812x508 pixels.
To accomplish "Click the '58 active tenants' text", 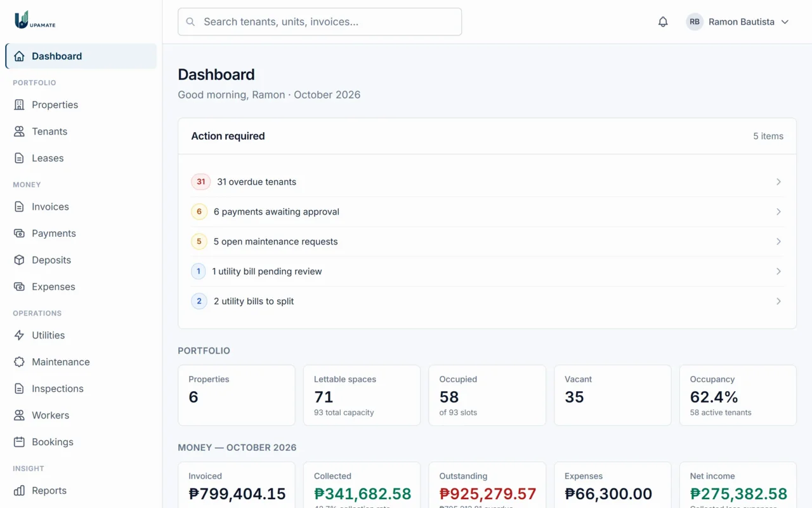I will point(721,412).
